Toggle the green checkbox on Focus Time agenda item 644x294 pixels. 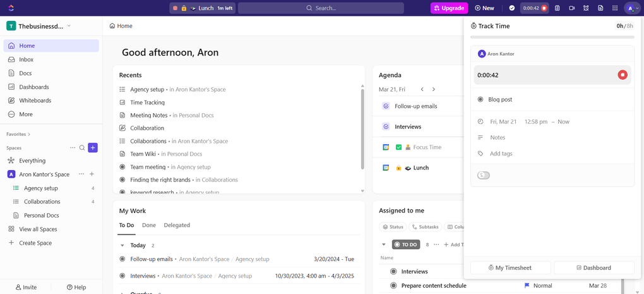[x=398, y=147]
